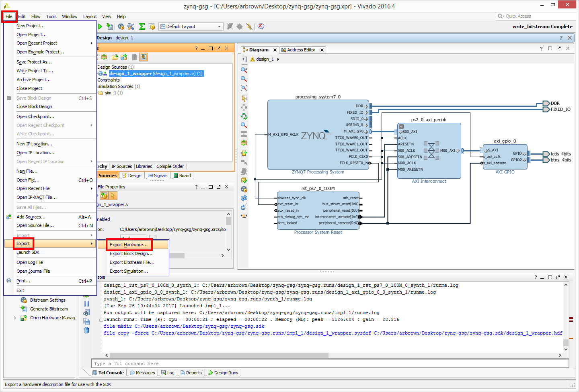Screen dimensions: 579x392
Task: Click the sigma Report icon in main toolbar
Action: click(x=142, y=27)
